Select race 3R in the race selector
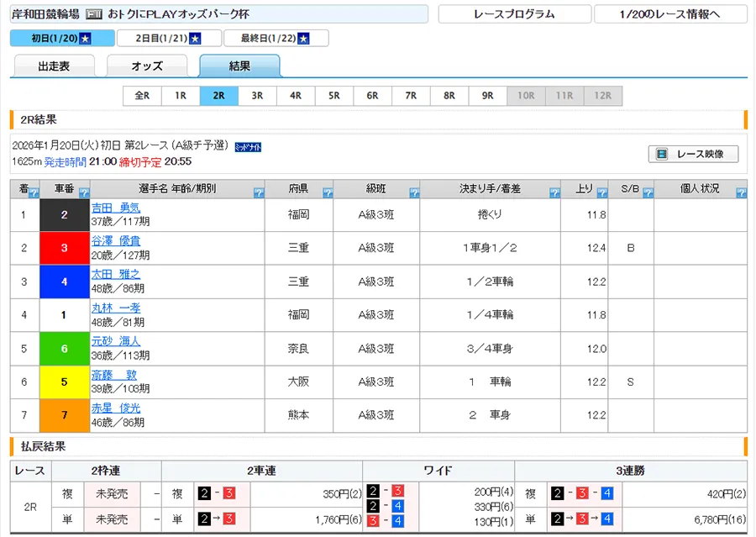The height and width of the screenshot is (537, 756). coord(257,96)
